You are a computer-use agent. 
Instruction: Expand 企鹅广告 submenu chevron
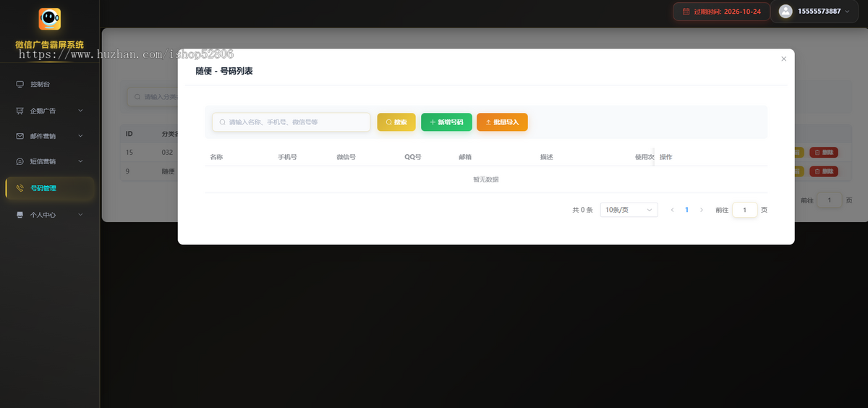point(80,111)
